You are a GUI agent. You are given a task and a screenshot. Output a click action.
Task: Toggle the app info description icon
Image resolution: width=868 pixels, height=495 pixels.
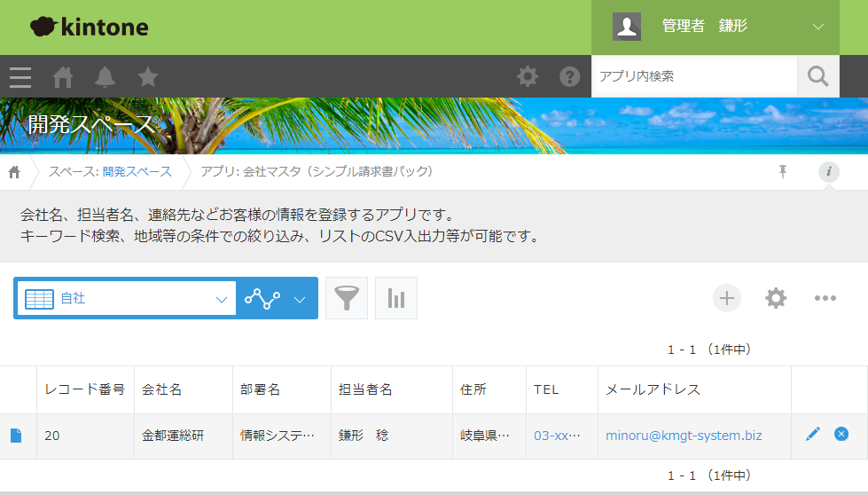tap(829, 171)
